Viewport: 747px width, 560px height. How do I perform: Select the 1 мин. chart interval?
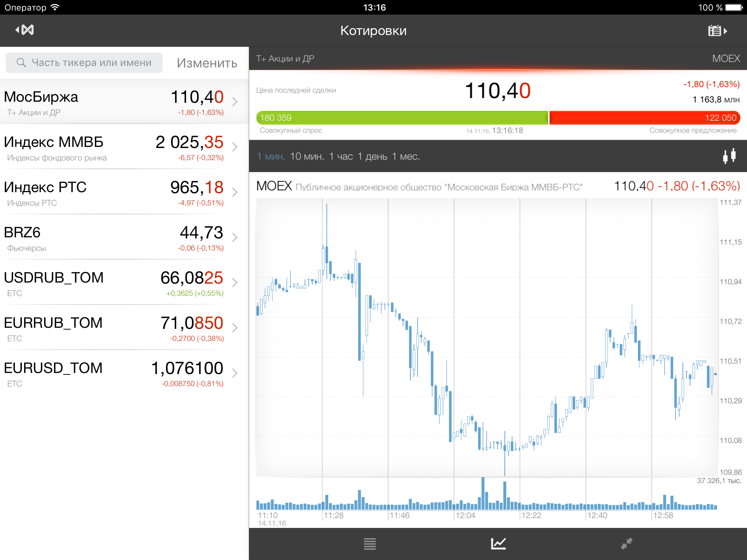point(271,156)
